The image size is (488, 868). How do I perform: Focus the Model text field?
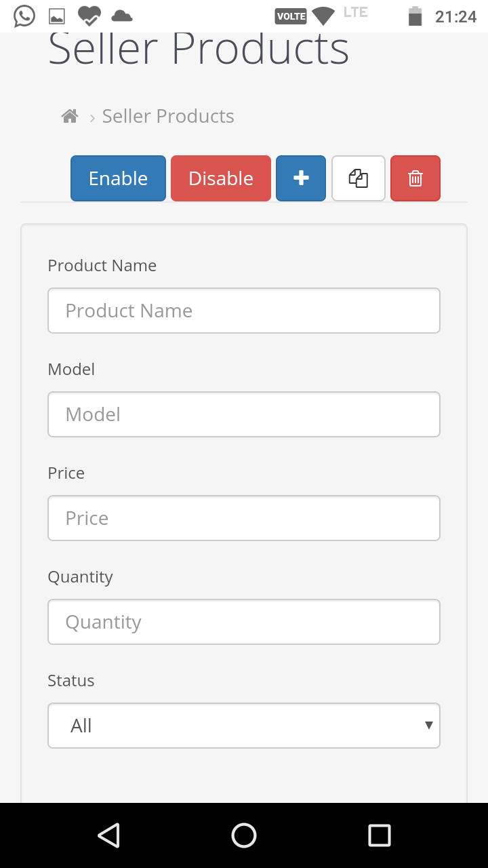244,414
